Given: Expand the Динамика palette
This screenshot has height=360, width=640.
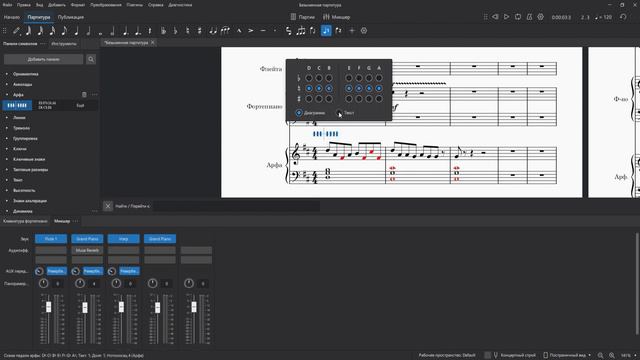Looking at the screenshot, I should pos(7,211).
